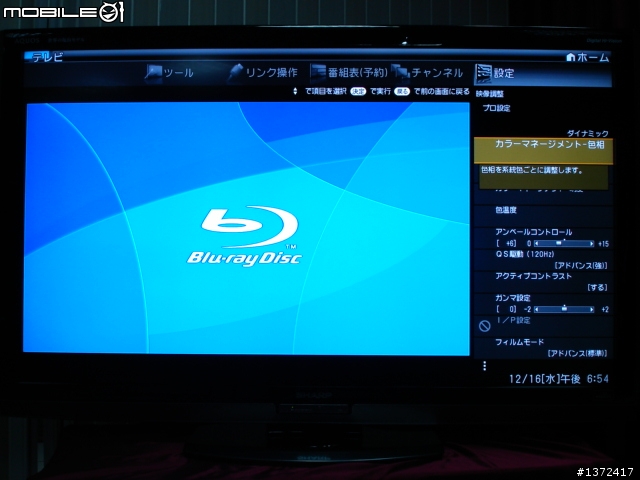Click the up-down arrow icon in hint bar
640x480 pixels.
295,91
